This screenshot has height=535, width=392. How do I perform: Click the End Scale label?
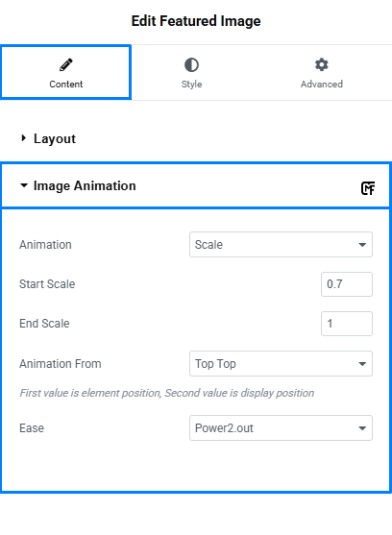tap(44, 324)
